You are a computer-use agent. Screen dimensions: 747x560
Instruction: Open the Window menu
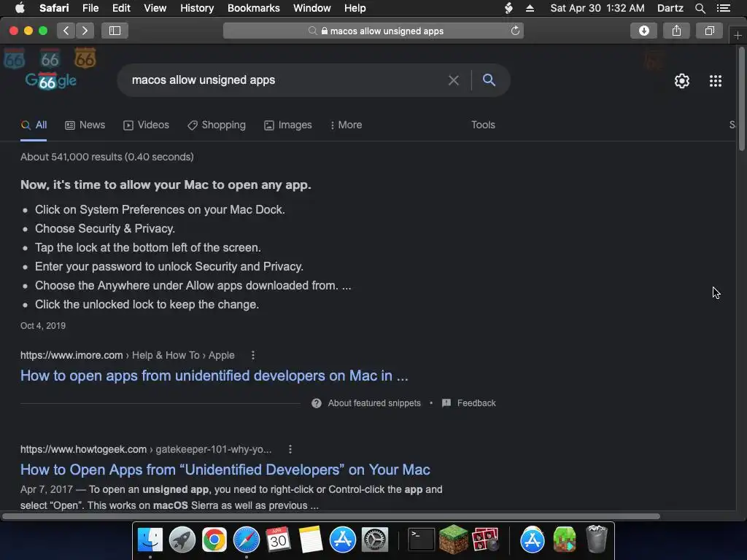[x=312, y=8]
